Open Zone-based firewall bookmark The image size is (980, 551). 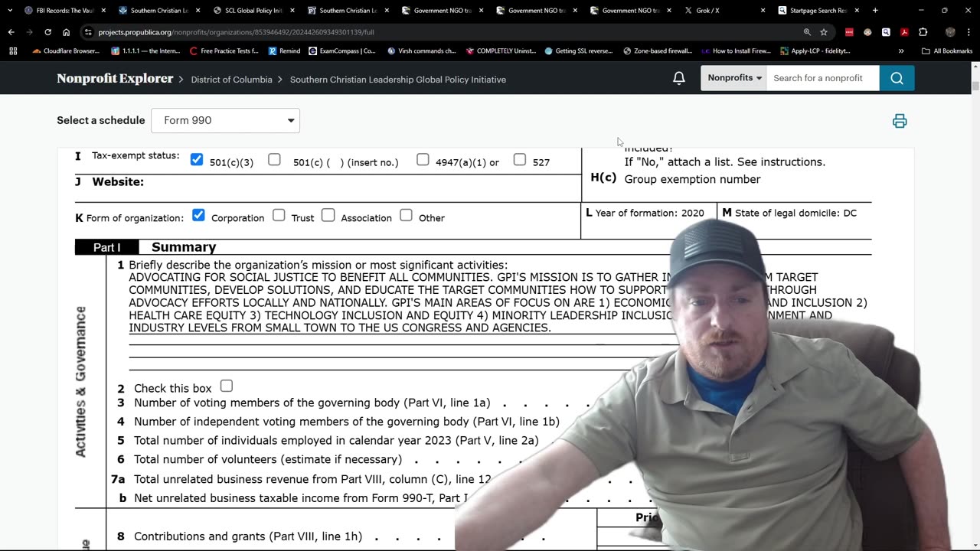coord(658,51)
